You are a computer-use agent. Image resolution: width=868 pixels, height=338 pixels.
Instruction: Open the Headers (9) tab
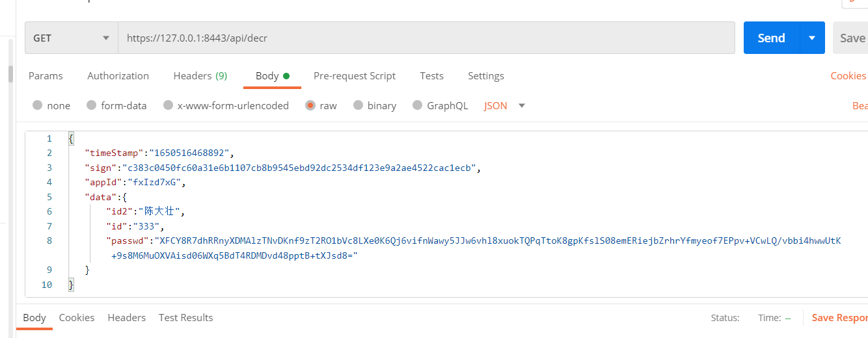coord(200,76)
